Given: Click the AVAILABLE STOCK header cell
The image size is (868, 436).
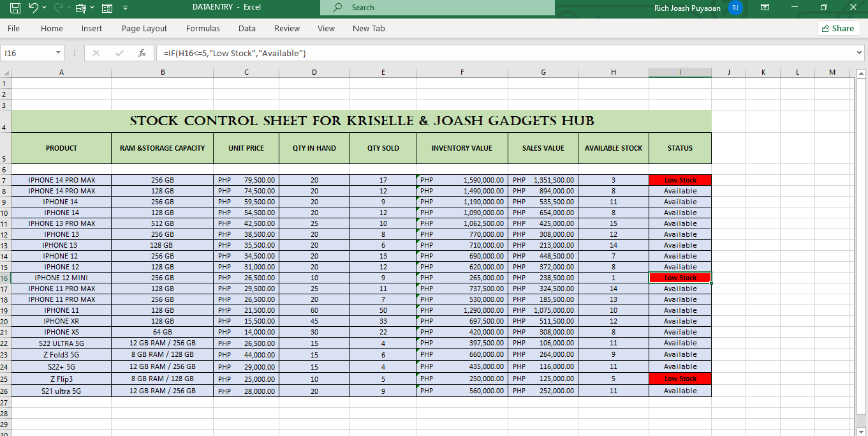Looking at the screenshot, I should pyautogui.click(x=614, y=148).
